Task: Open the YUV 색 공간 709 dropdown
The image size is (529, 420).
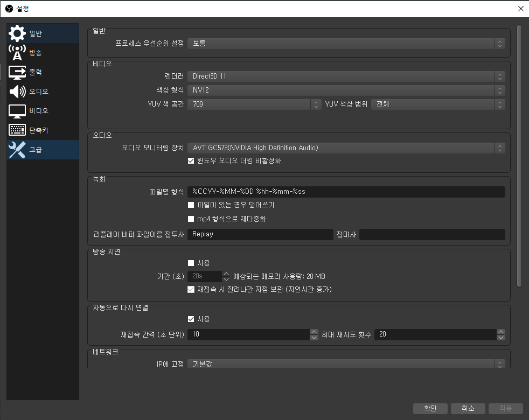Action: 254,104
